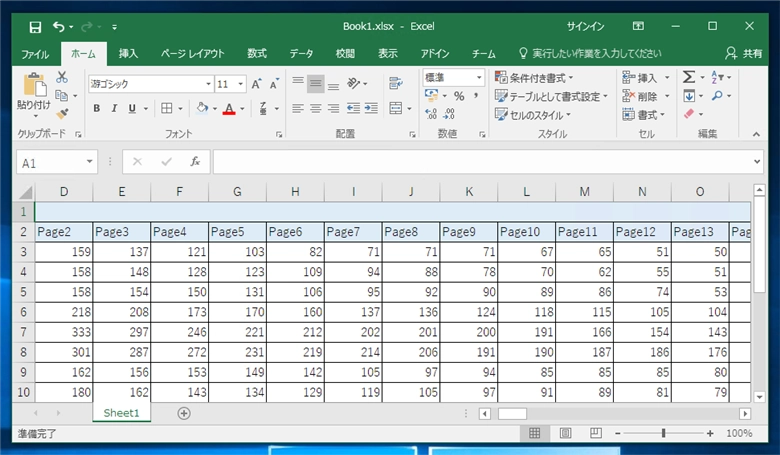780x455 pixels.
Task: Toggle align text left
Action: coord(297,108)
